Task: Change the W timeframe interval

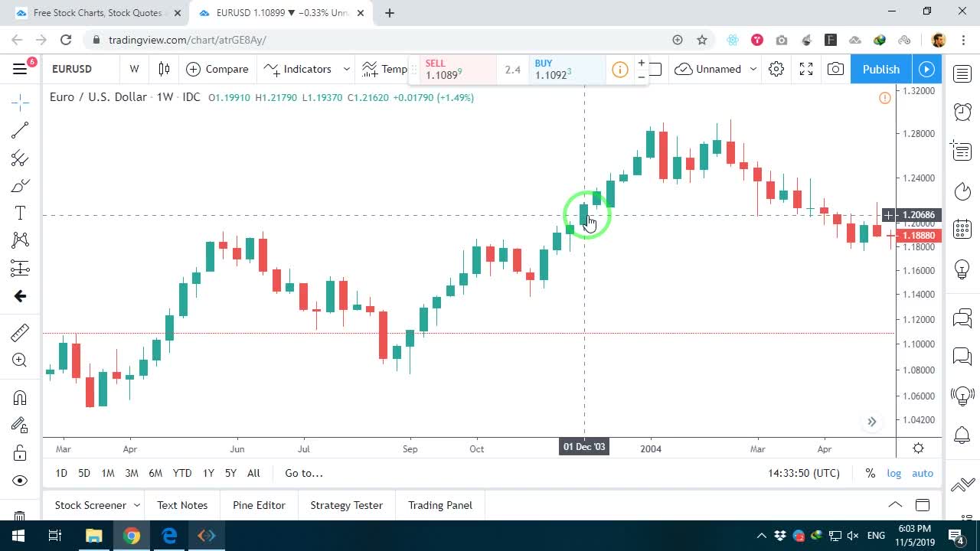Action: coord(134,69)
